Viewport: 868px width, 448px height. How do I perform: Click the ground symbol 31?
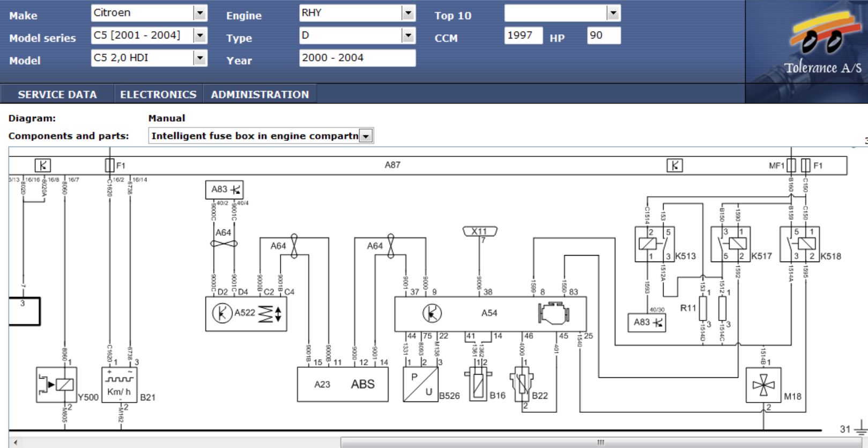[860, 428]
